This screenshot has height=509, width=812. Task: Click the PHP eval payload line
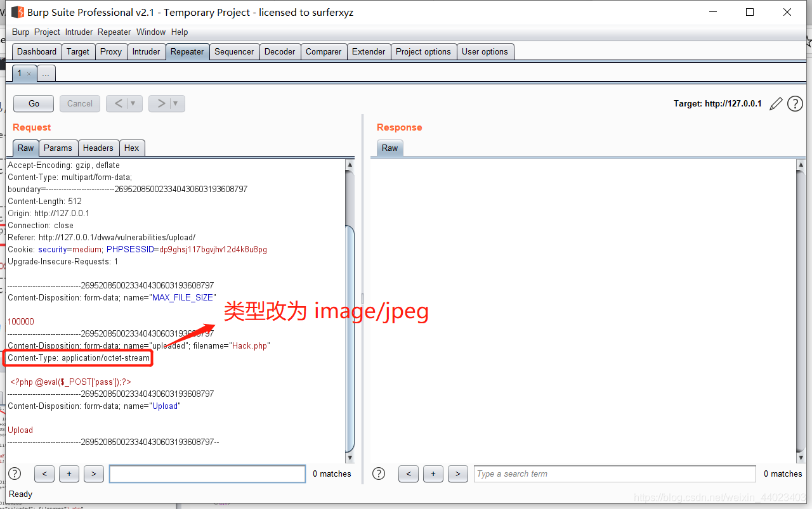pyautogui.click(x=70, y=382)
